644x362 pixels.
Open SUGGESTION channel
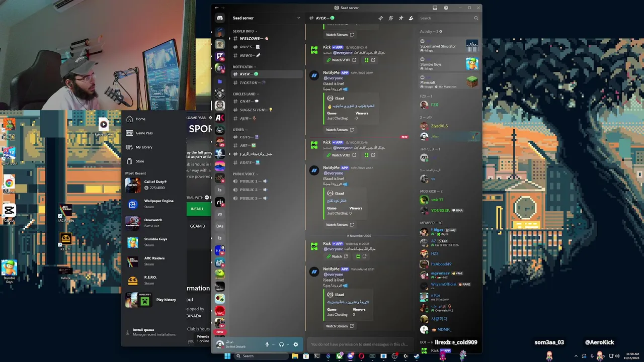tap(267, 110)
